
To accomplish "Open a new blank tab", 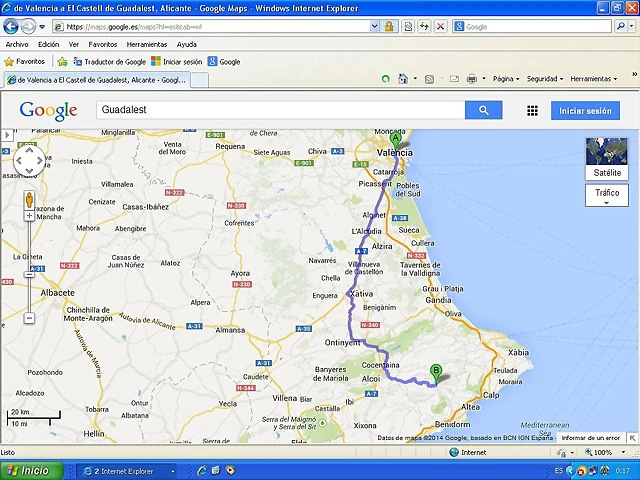I will click(200, 80).
